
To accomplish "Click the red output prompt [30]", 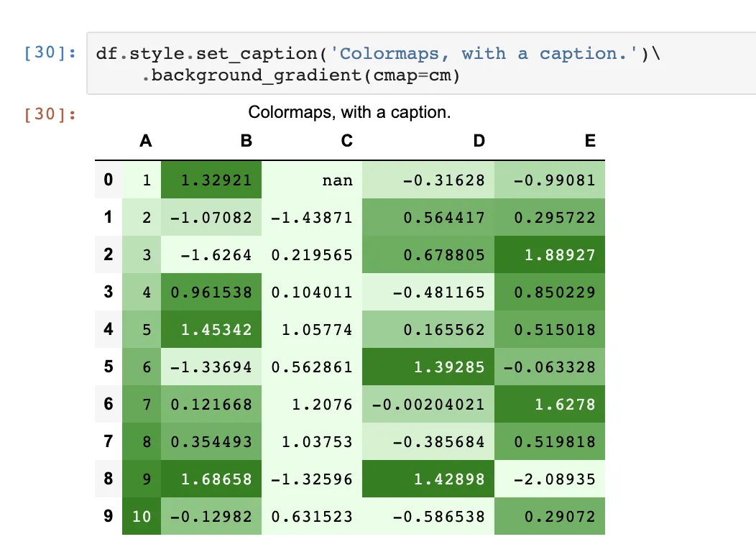I will coord(50,115).
